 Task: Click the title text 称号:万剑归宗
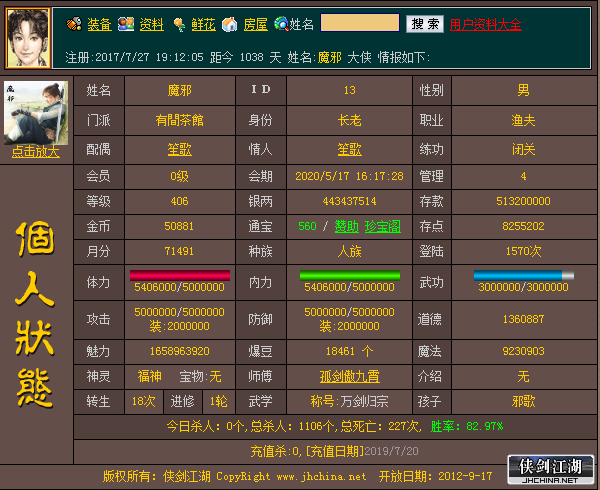pos(349,401)
